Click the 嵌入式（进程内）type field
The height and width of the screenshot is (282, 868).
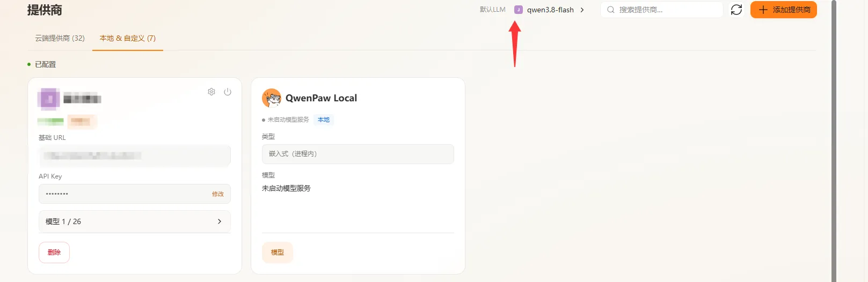[358, 154]
